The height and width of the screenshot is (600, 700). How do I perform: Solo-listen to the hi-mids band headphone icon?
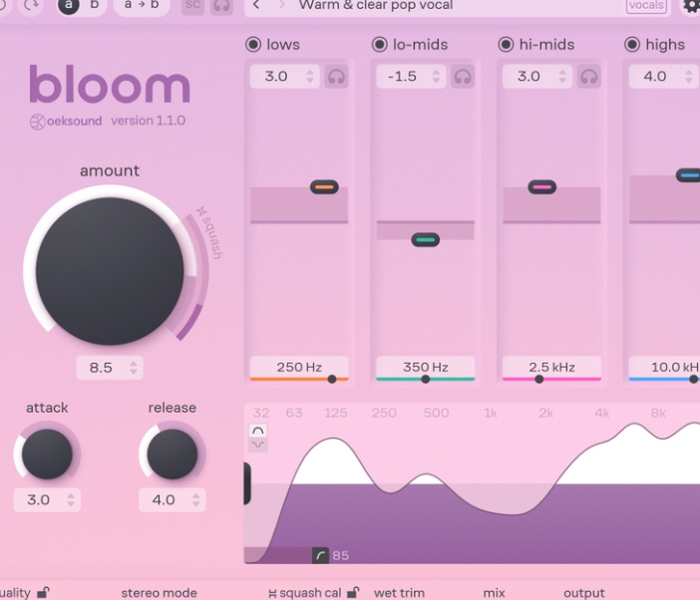coord(589,77)
